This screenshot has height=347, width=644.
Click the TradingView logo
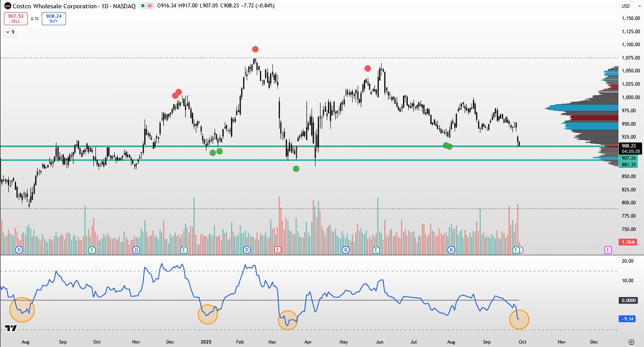(x=11, y=328)
